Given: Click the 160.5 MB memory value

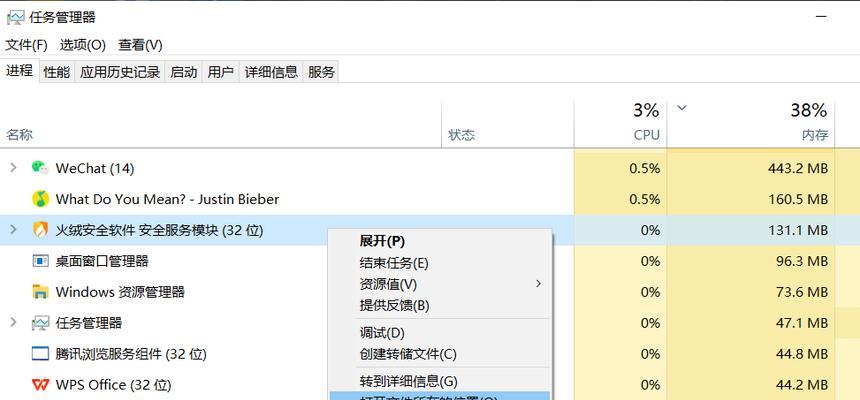Looking at the screenshot, I should (797, 199).
